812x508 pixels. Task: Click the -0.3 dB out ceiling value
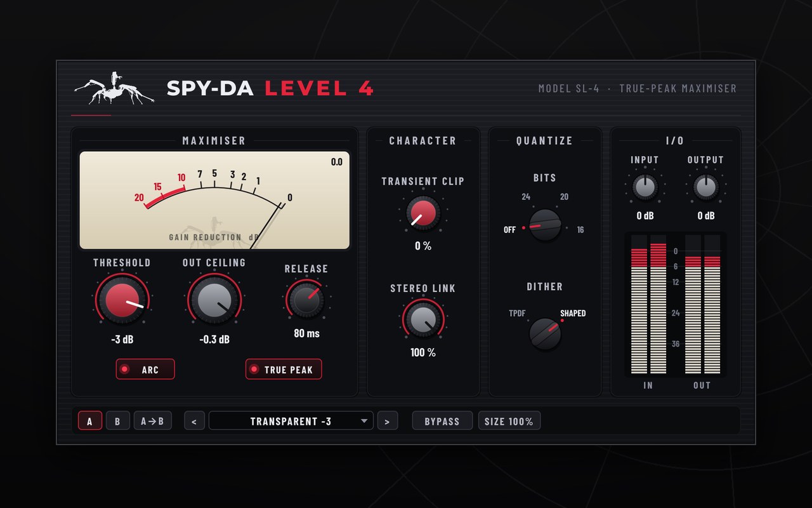coord(214,339)
